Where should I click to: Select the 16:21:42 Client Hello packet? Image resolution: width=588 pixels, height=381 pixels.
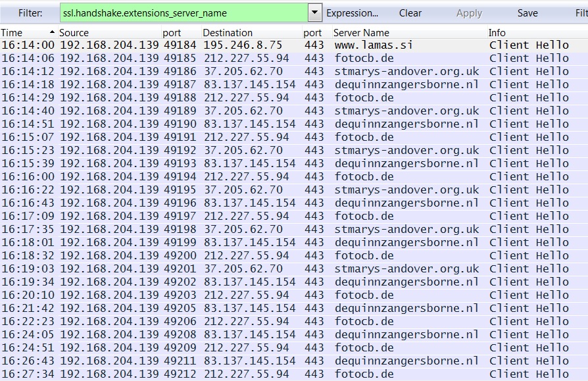coord(263,309)
